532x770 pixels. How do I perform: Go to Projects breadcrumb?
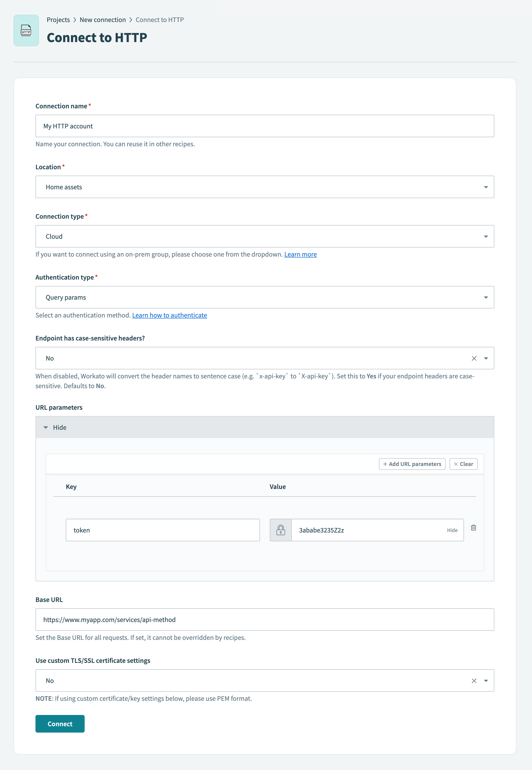[58, 20]
